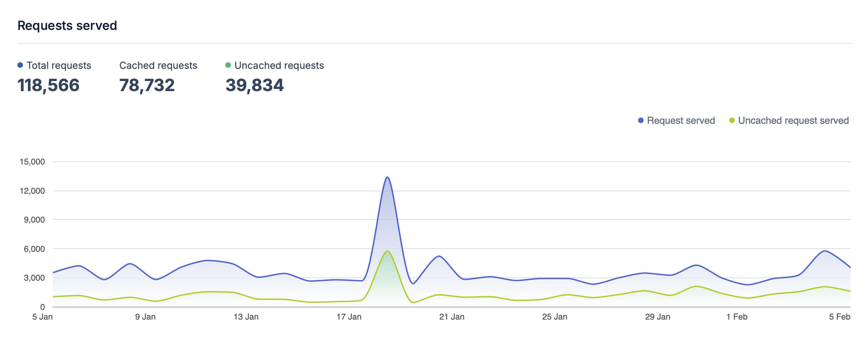
Task: Click the blue line's highest peak
Action: [x=387, y=177]
